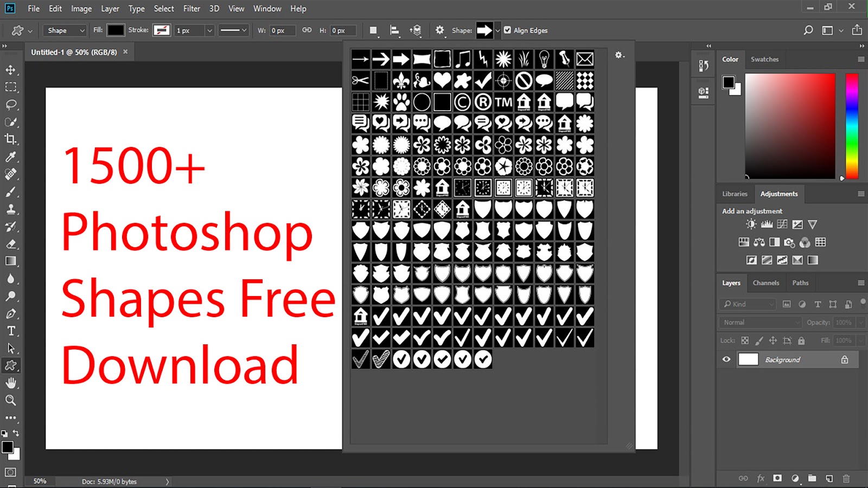This screenshot has height=488, width=868.
Task: Select the Move tool
Action: click(x=10, y=70)
